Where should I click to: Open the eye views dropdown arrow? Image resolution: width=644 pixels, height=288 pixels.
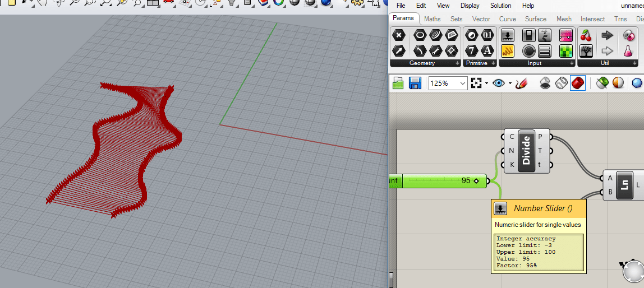pyautogui.click(x=510, y=83)
